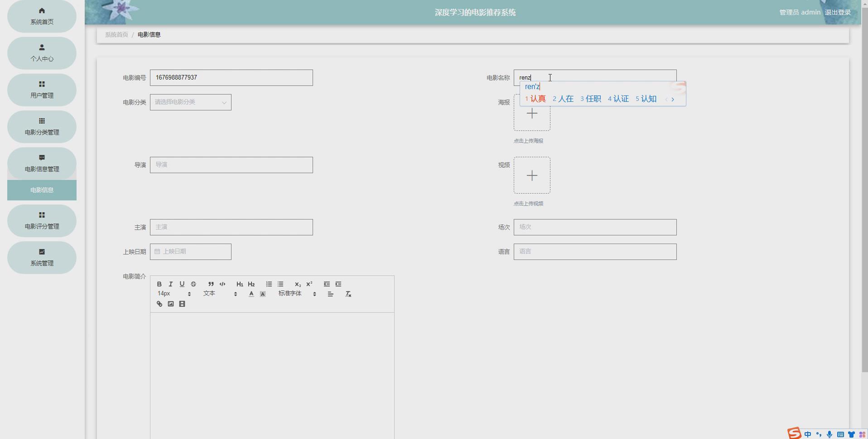Apply subscript formatting

pos(298,284)
